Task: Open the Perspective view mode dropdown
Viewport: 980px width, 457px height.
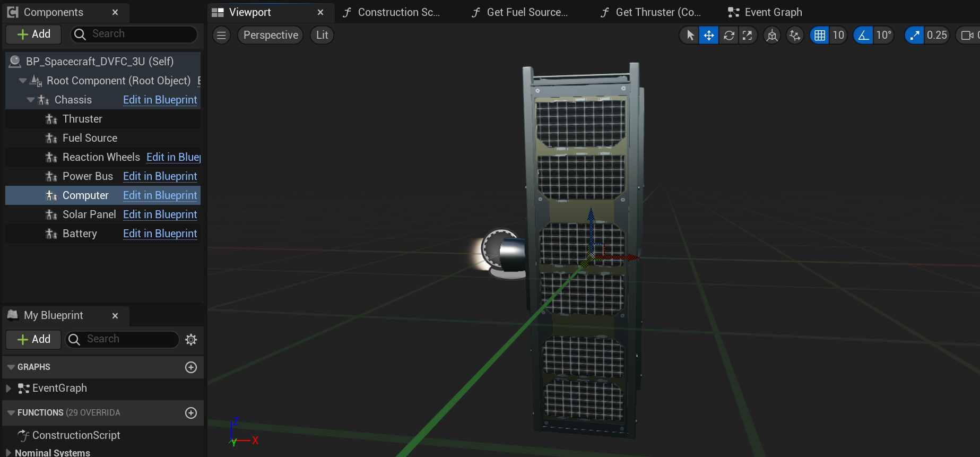Action: [271, 36]
